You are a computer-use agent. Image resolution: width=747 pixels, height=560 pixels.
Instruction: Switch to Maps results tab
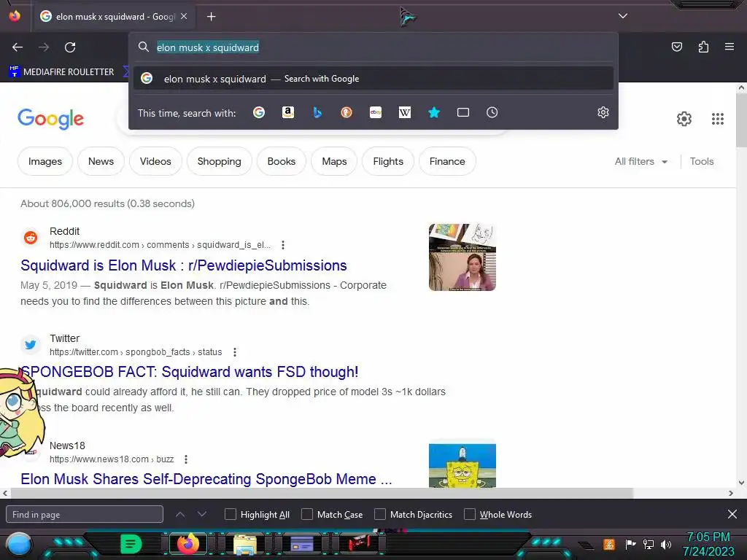[x=334, y=161]
